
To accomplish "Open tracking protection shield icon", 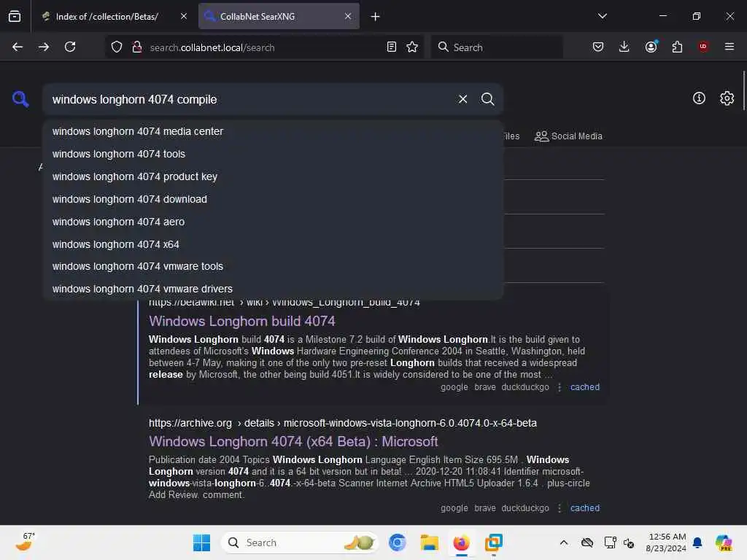I will point(117,47).
